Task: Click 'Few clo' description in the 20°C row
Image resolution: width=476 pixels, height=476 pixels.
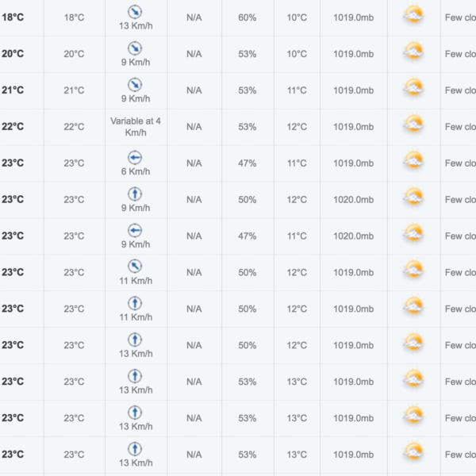Action: pos(460,54)
